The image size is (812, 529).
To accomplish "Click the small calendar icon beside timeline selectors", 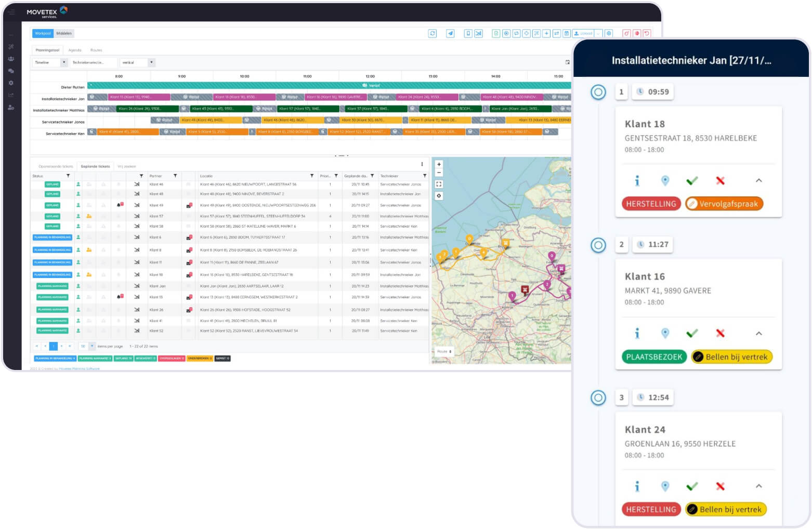I will (x=567, y=62).
